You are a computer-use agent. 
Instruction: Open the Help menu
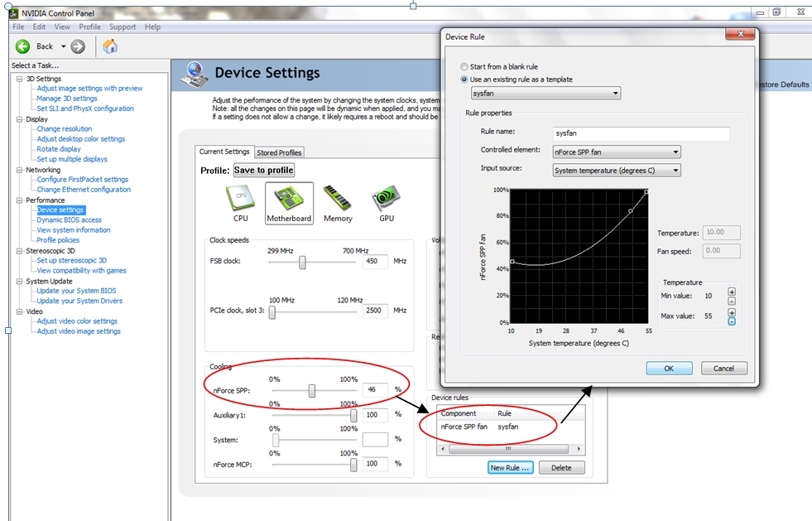pyautogui.click(x=152, y=27)
